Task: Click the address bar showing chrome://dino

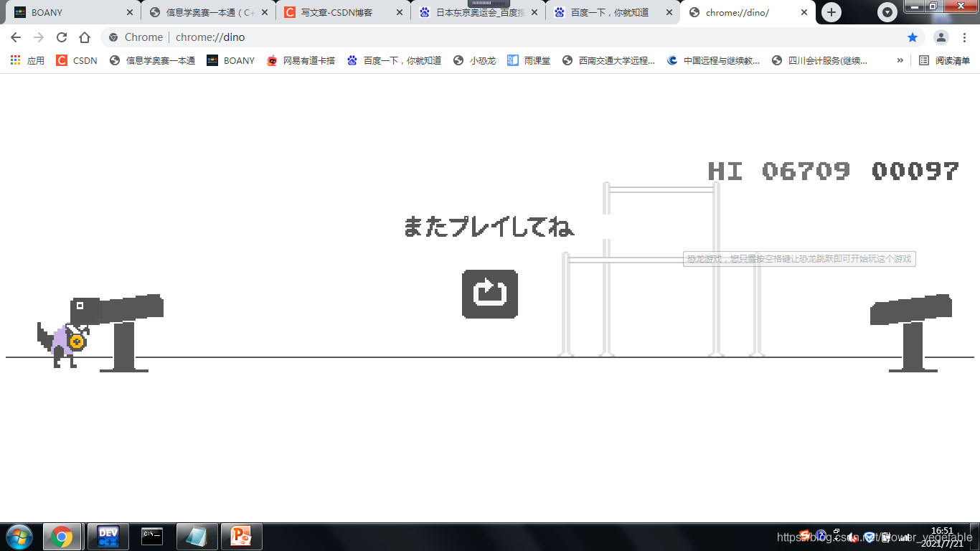Action: (x=512, y=37)
